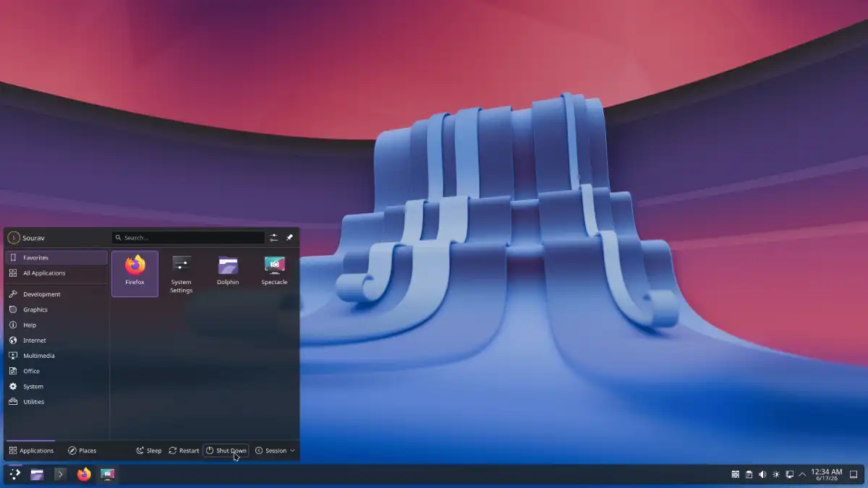Screen dimensions: 868x488
Task: Open the brightness tray icon
Action: point(776,474)
